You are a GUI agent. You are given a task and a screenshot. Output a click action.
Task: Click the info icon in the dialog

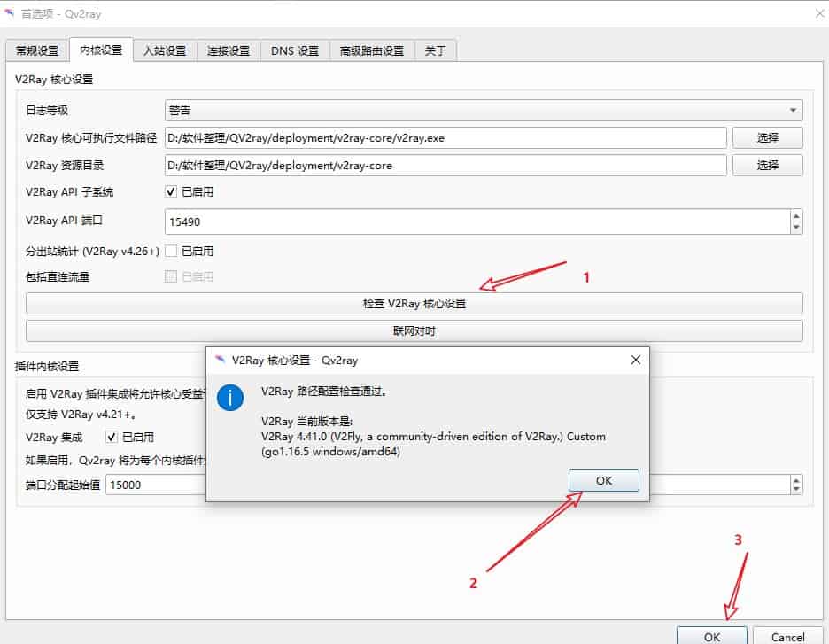(x=230, y=398)
